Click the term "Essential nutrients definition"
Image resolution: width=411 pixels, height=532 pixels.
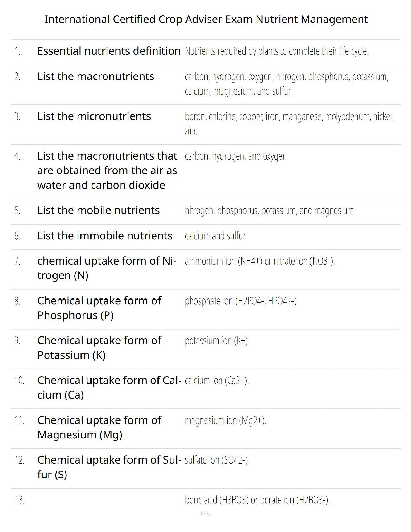coord(109,51)
